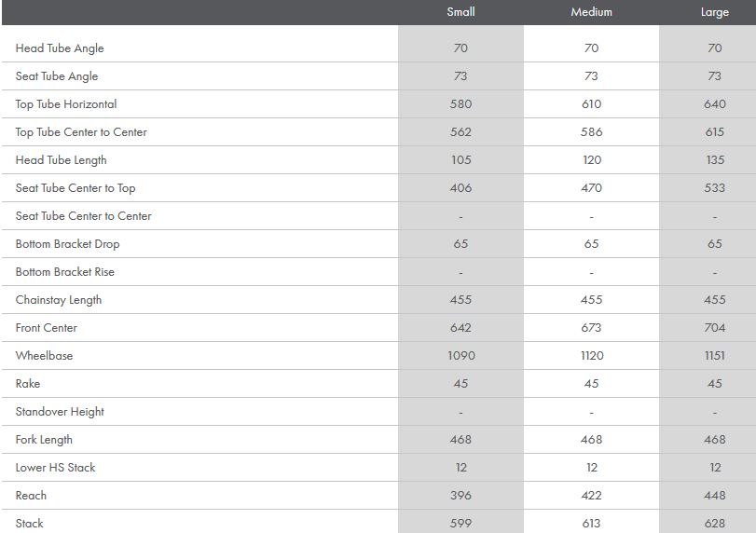Click the Medium head tube length 120
The height and width of the screenshot is (533, 756).
click(591, 160)
